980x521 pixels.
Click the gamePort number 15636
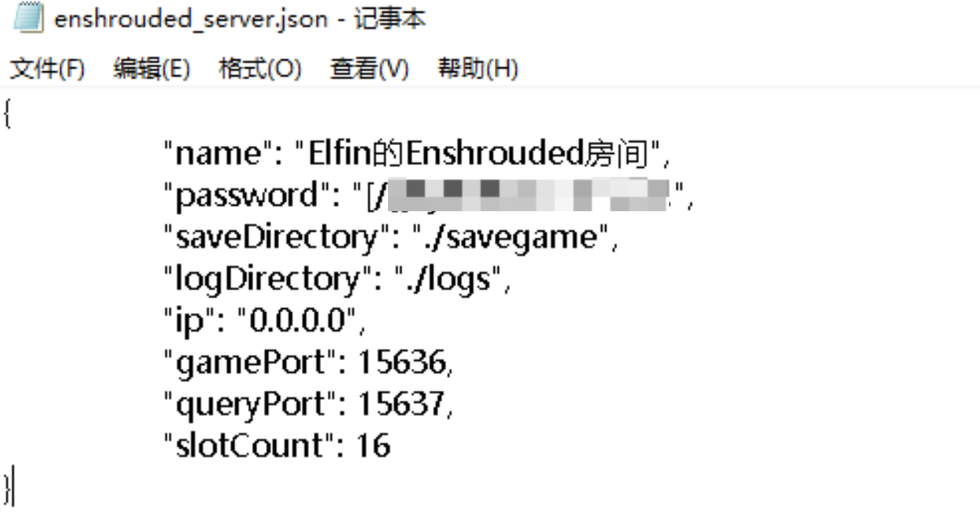403,363
